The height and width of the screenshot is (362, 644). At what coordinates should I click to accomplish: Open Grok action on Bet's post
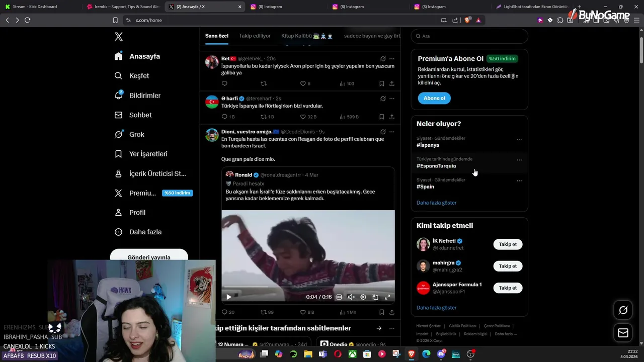[383, 59]
